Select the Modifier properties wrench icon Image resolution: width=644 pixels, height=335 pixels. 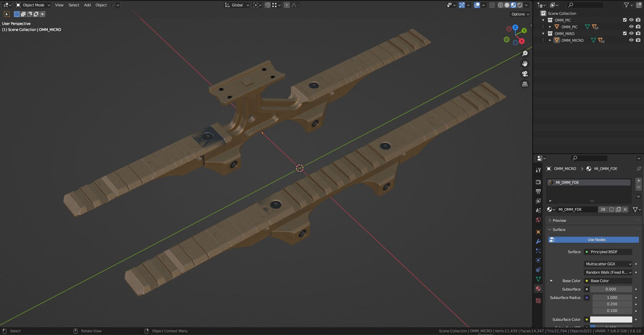pyautogui.click(x=538, y=241)
